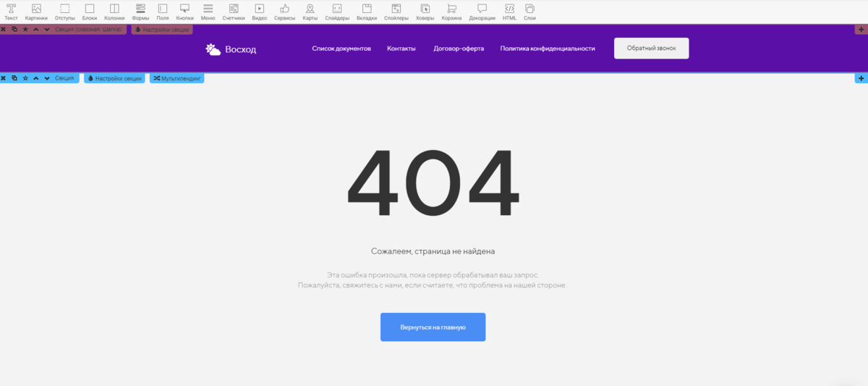
Task: Open Настройки секции for the header section
Action: point(162,30)
